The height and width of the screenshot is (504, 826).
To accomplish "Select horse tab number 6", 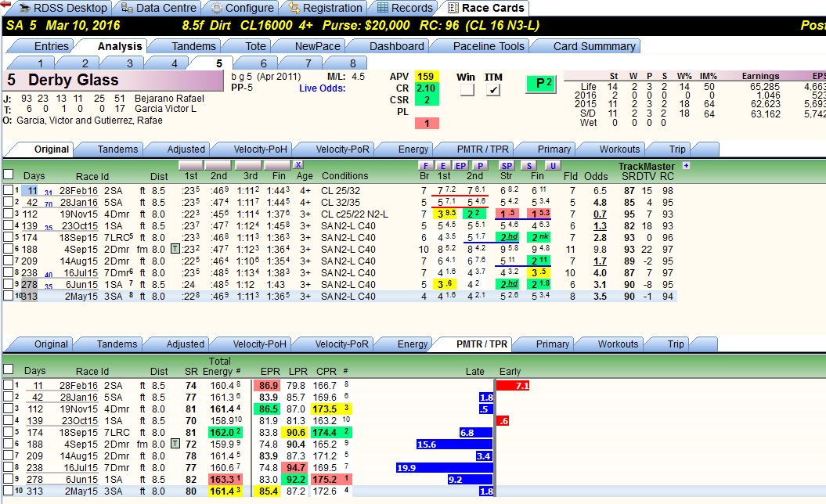I will [263, 63].
